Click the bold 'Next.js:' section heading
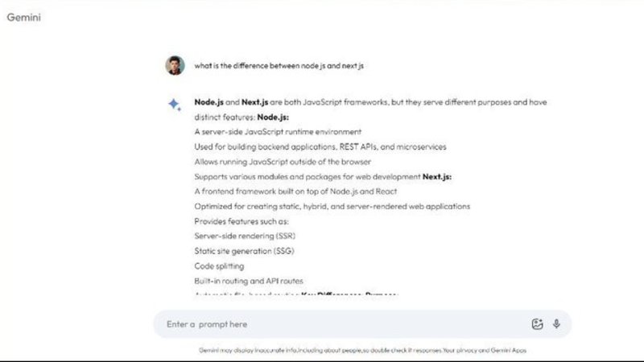This screenshot has width=644, height=362. coord(437,177)
